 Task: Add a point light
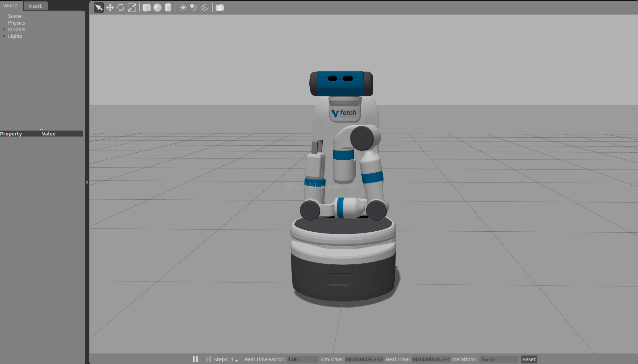pos(183,7)
